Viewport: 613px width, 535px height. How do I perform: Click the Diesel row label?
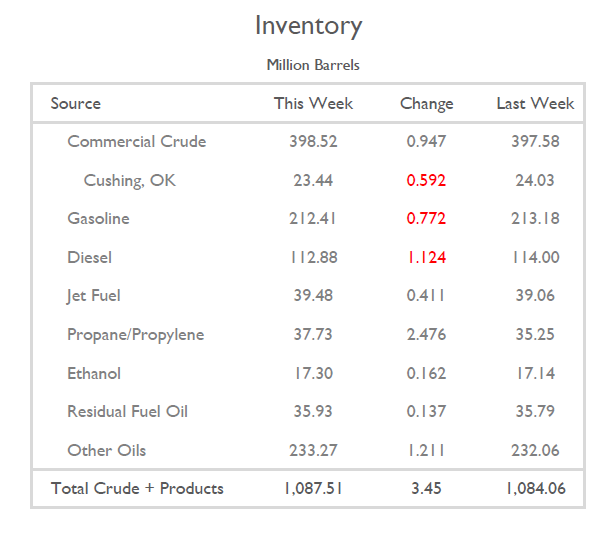[89, 257]
